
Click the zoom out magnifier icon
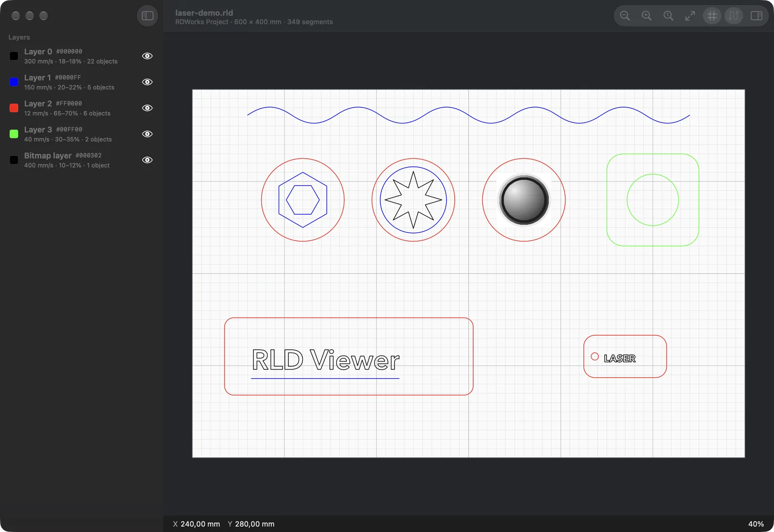[x=625, y=16]
